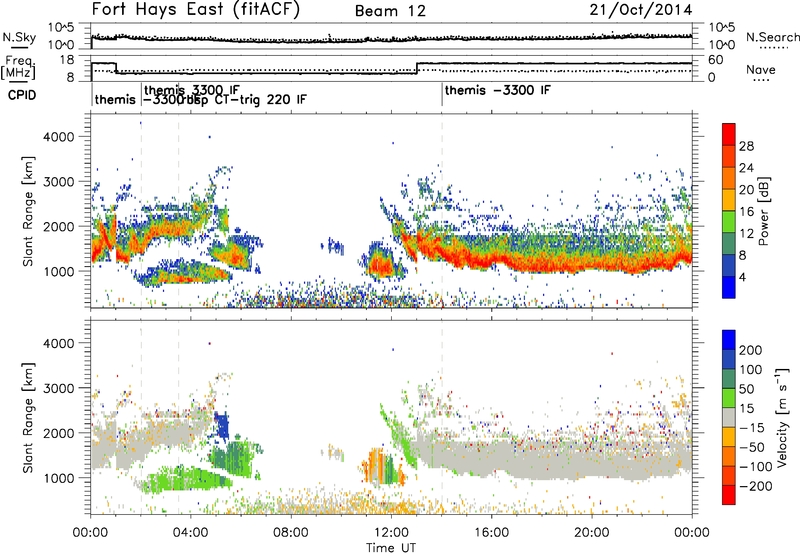Click the 'N.Search' legend label
The width and height of the screenshot is (800, 554).
[x=772, y=37]
